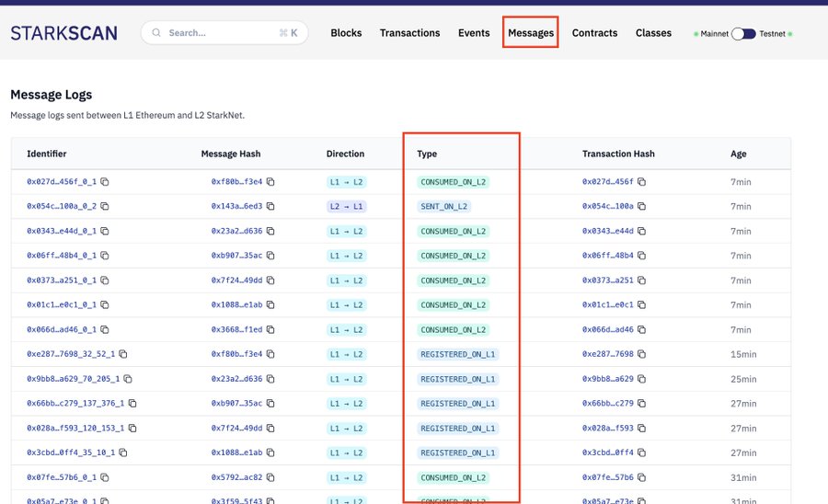Open message hash 0x143a…6ed3

click(236, 206)
